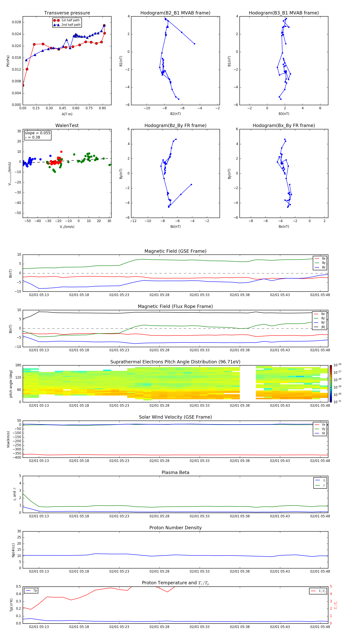Select the Te/Tp legend entry
Screen dimensions: 351x644
(x=318, y=591)
